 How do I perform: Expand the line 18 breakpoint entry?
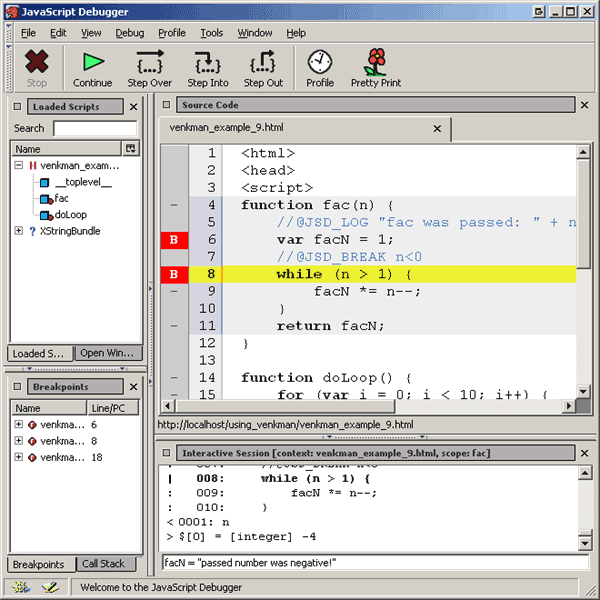pyautogui.click(x=18, y=457)
